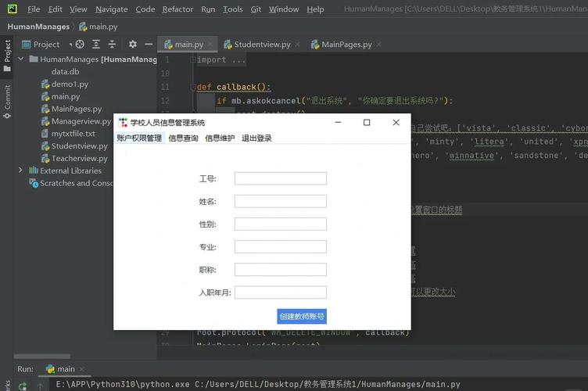Open the Navigate menu
This screenshot has height=391, width=588.
point(111,9)
